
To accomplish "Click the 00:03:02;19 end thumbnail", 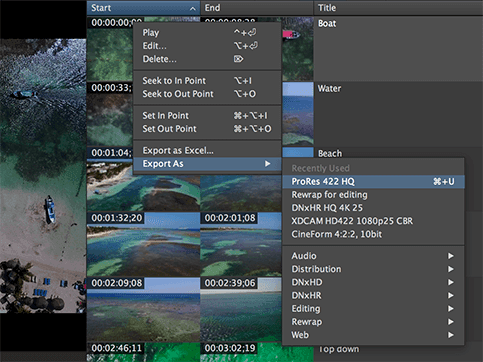I will (257, 353).
